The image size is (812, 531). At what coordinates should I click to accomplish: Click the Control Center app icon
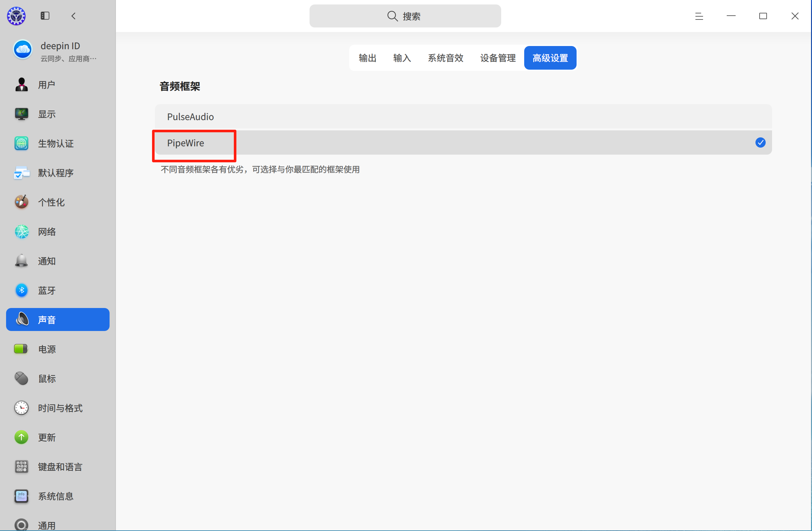click(16, 16)
